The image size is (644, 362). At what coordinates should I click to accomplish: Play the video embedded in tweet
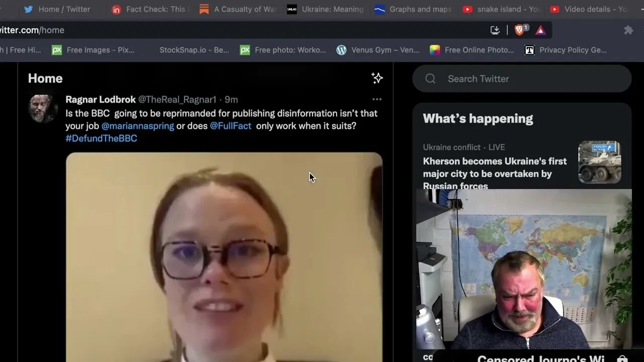click(224, 257)
